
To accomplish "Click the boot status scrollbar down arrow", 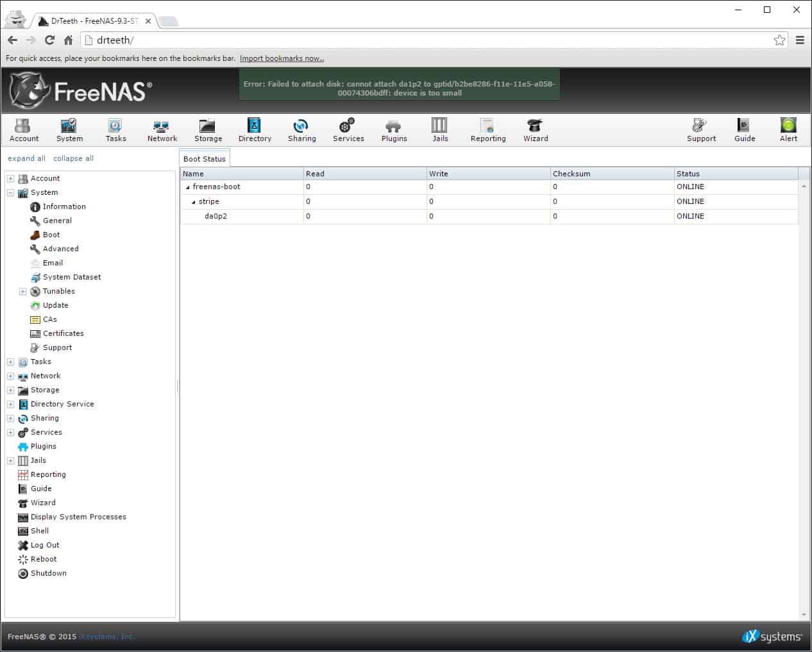I will click(x=804, y=615).
